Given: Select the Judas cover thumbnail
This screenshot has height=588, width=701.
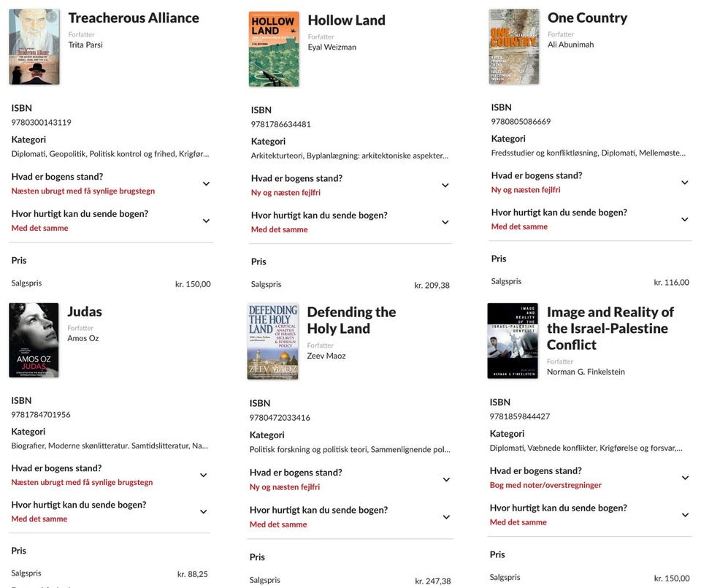Looking at the screenshot, I should tap(34, 340).
